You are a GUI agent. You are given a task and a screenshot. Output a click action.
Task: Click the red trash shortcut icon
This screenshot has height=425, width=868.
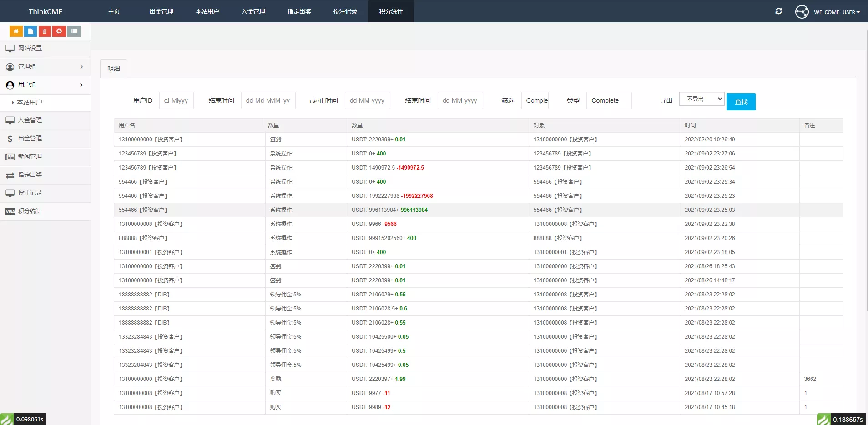(x=45, y=31)
